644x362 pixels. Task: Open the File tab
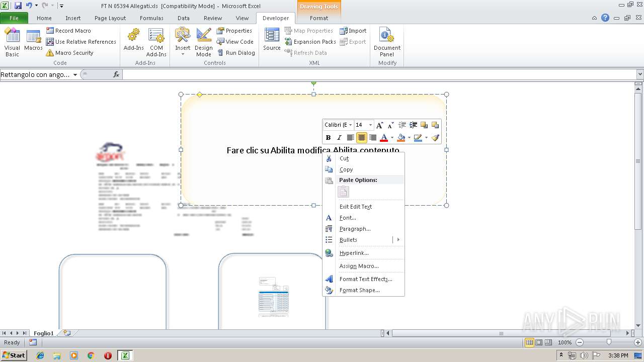coord(14,18)
